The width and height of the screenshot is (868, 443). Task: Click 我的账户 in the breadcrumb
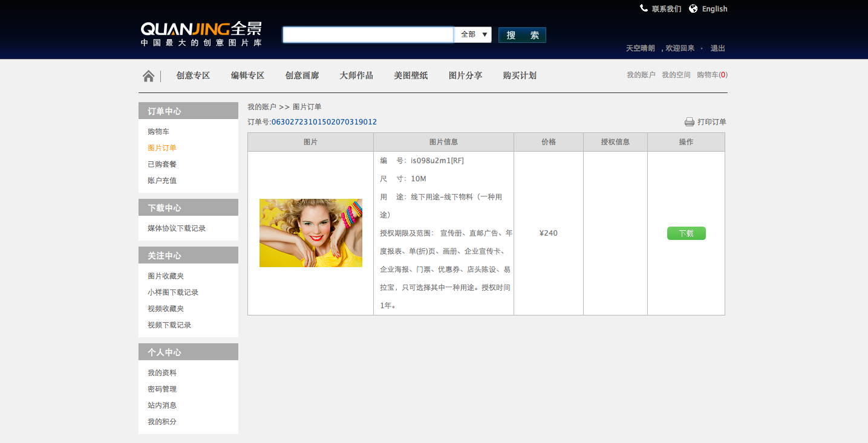click(262, 107)
